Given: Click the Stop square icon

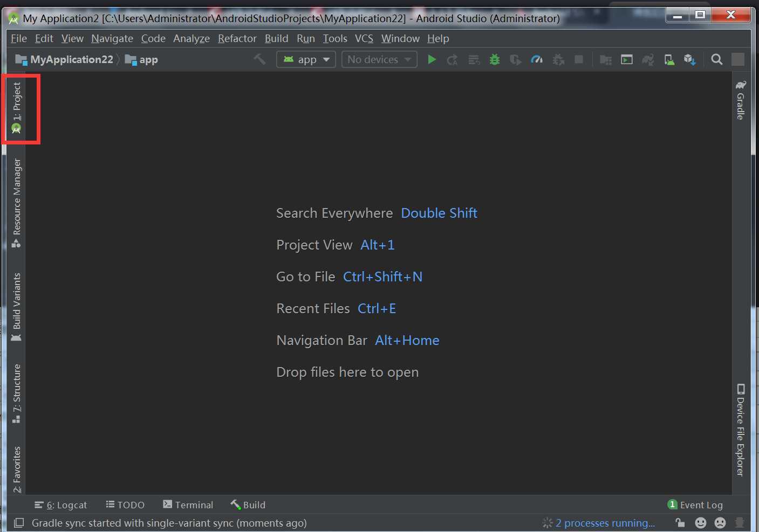Looking at the screenshot, I should [x=579, y=59].
